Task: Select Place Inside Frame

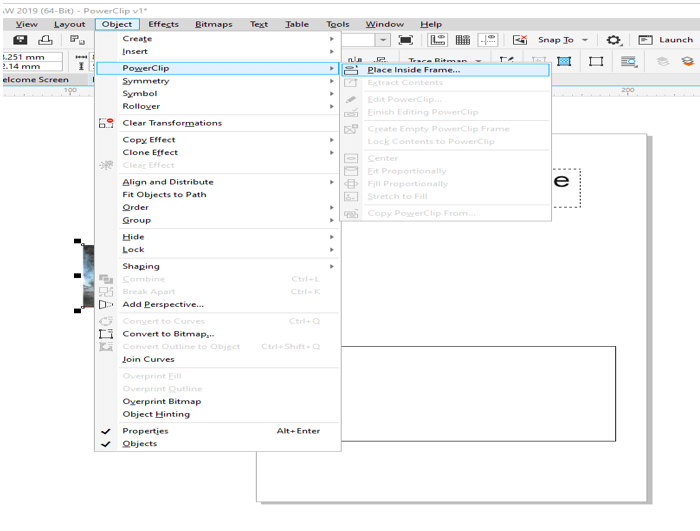Action: coord(445,70)
